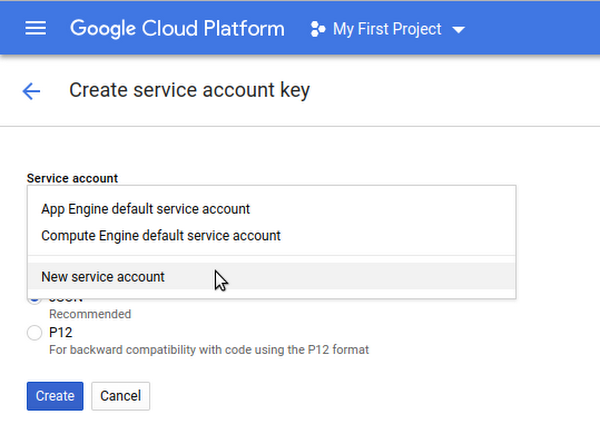Open the hamburger navigation menu
The image size is (600, 424).
(x=36, y=28)
